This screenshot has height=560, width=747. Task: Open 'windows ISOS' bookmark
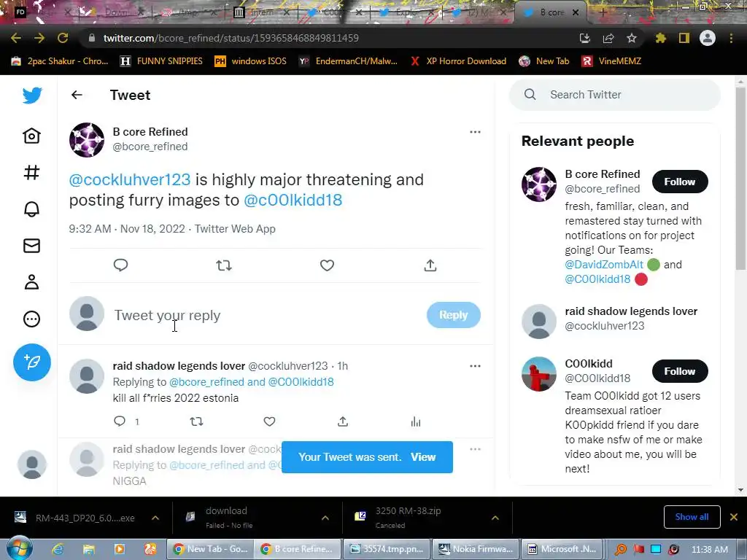tap(251, 61)
